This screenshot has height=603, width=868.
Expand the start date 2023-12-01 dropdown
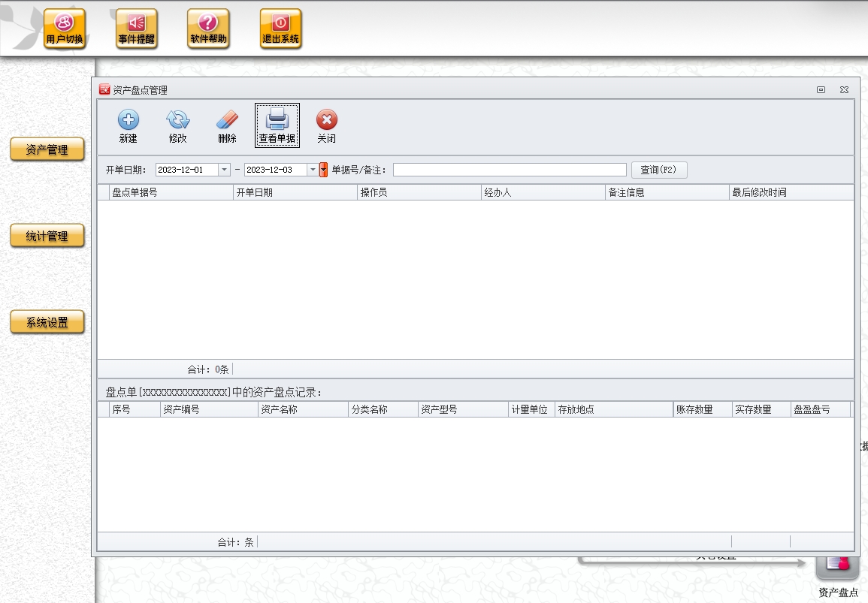coord(224,170)
